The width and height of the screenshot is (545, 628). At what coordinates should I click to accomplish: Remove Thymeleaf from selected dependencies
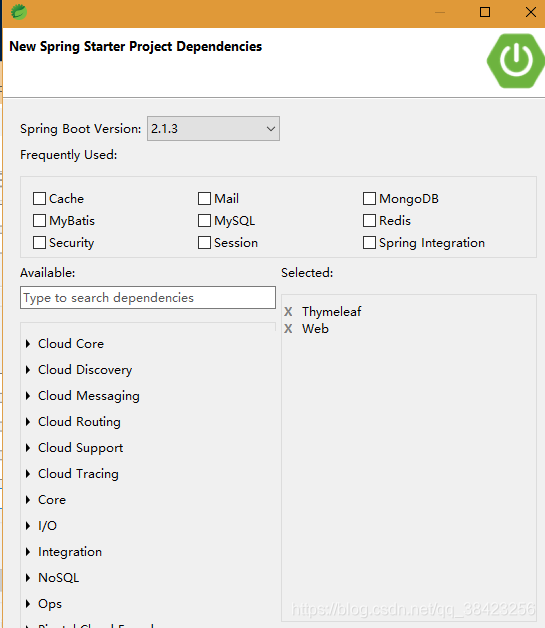tap(288, 312)
